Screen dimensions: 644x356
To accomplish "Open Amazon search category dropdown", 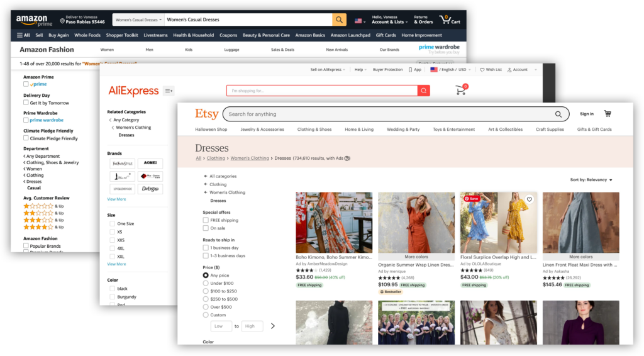I will [x=138, y=19].
